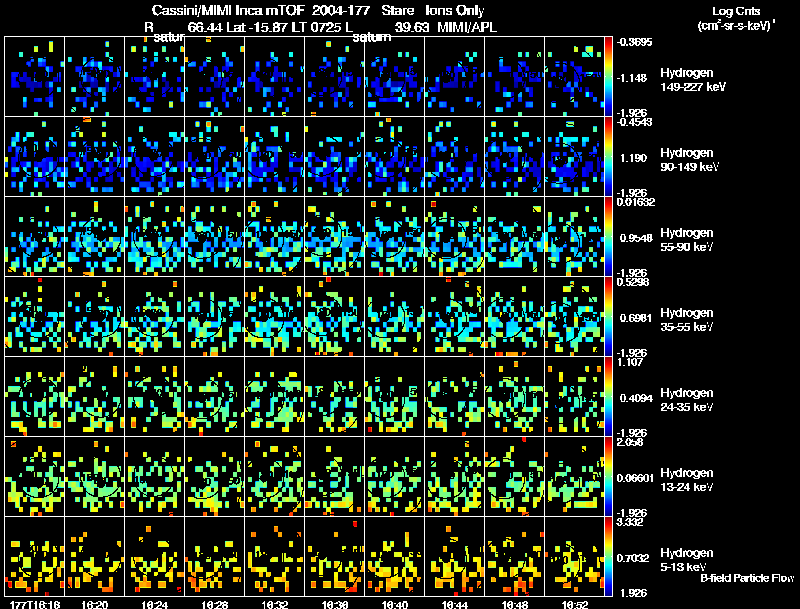Click the 0.06601 color scale value
The height and width of the screenshot is (609, 800).
[635, 478]
